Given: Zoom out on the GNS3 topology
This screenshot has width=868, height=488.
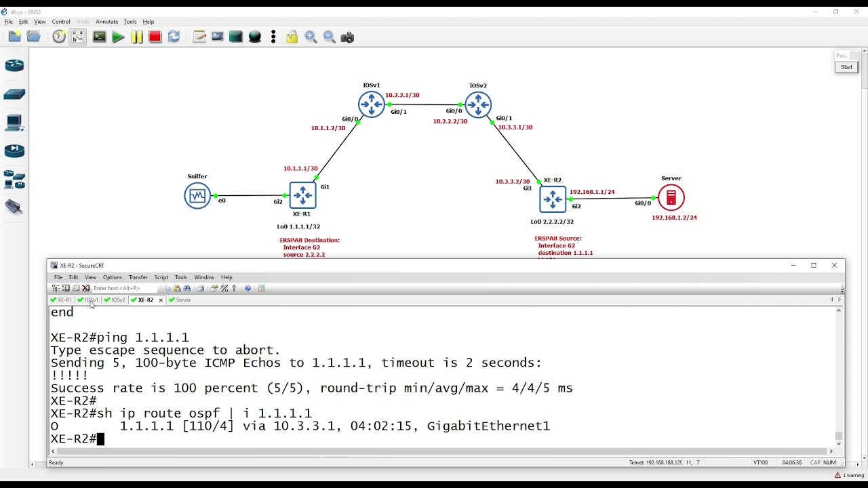Looking at the screenshot, I should pos(330,37).
